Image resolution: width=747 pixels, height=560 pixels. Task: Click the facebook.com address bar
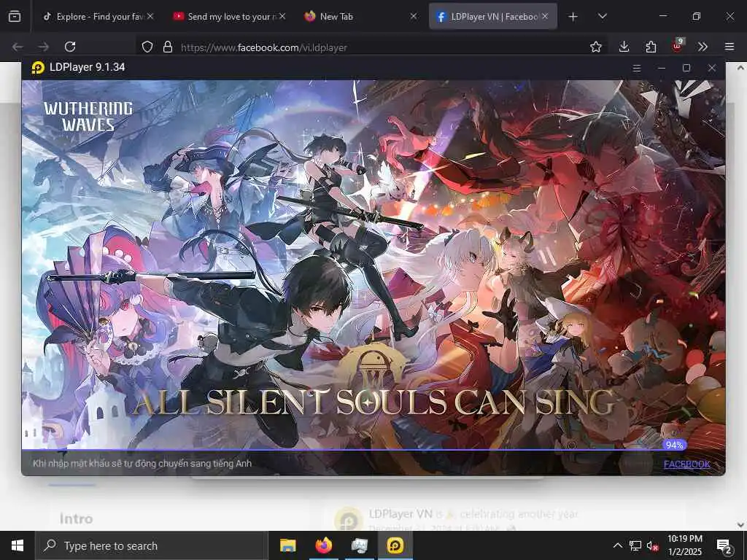tap(371, 47)
